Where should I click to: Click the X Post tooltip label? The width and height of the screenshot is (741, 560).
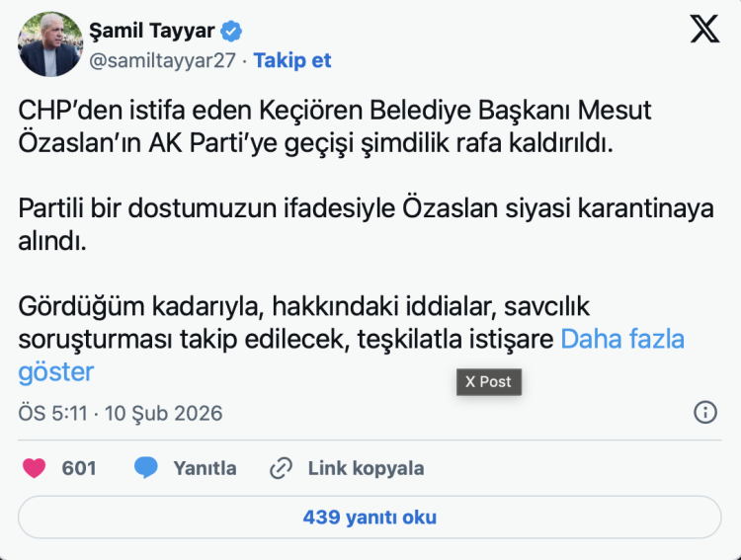(x=488, y=381)
